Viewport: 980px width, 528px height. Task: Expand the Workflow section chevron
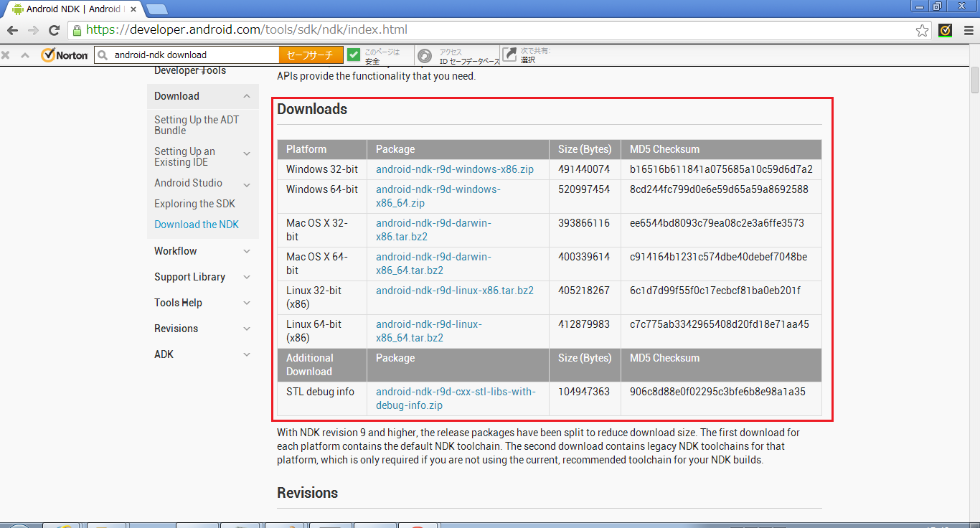point(246,251)
